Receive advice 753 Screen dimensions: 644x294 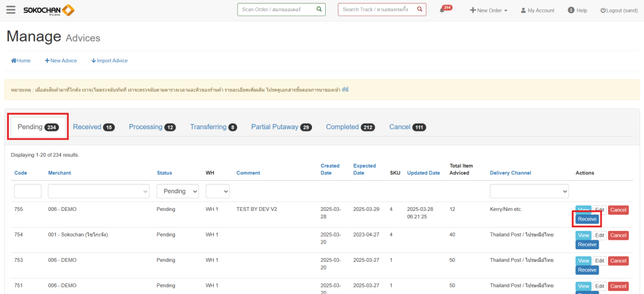587,269
